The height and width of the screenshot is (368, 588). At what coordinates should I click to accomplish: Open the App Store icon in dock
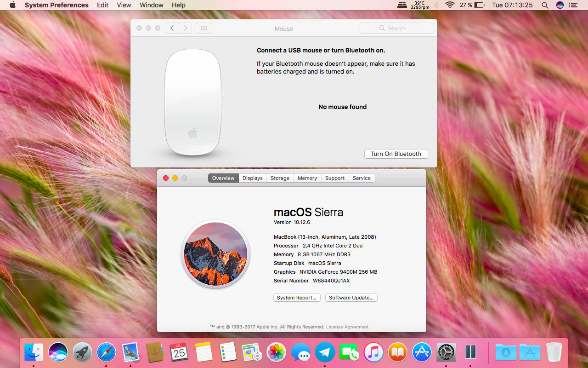pos(422,353)
